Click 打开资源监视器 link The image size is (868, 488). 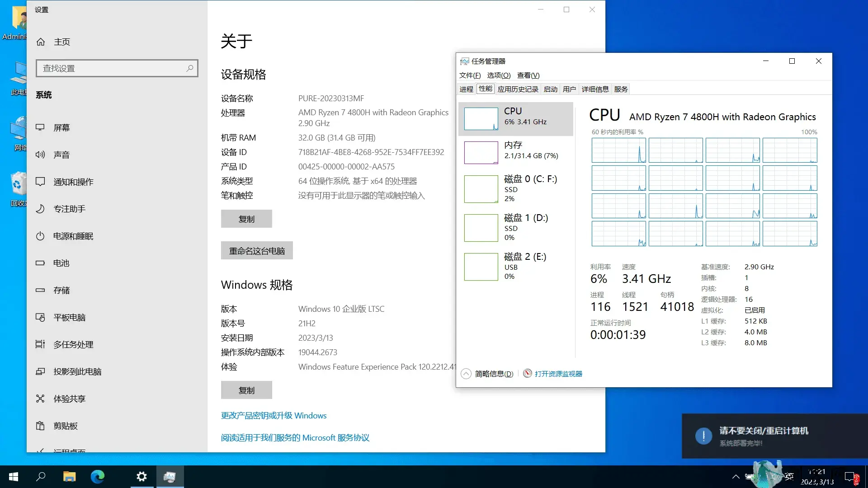558,374
